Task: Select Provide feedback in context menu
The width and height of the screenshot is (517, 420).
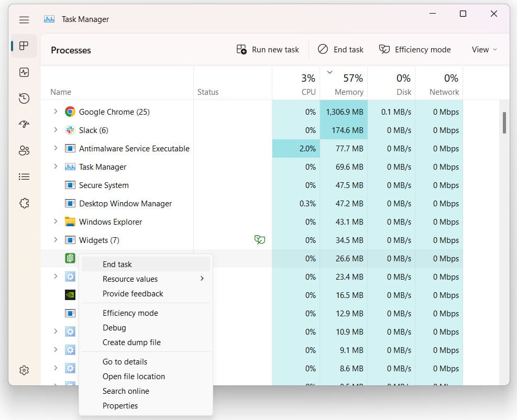Action: tap(146, 294)
